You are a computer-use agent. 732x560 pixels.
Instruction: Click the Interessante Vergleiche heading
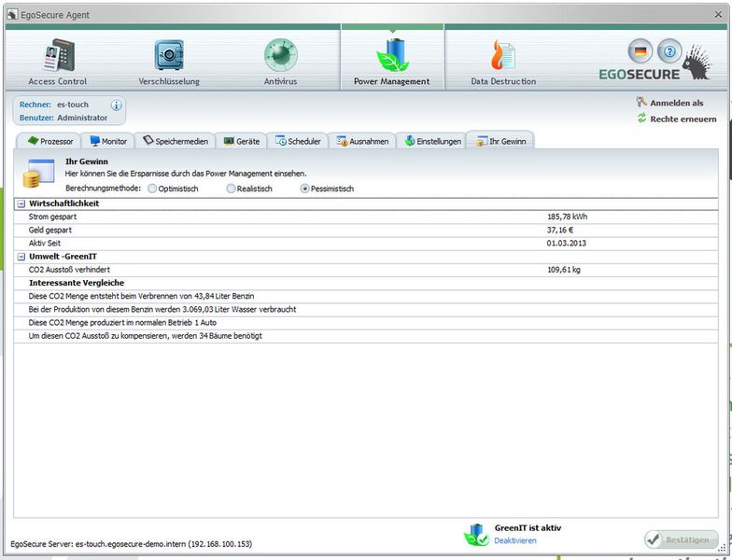[x=77, y=283]
